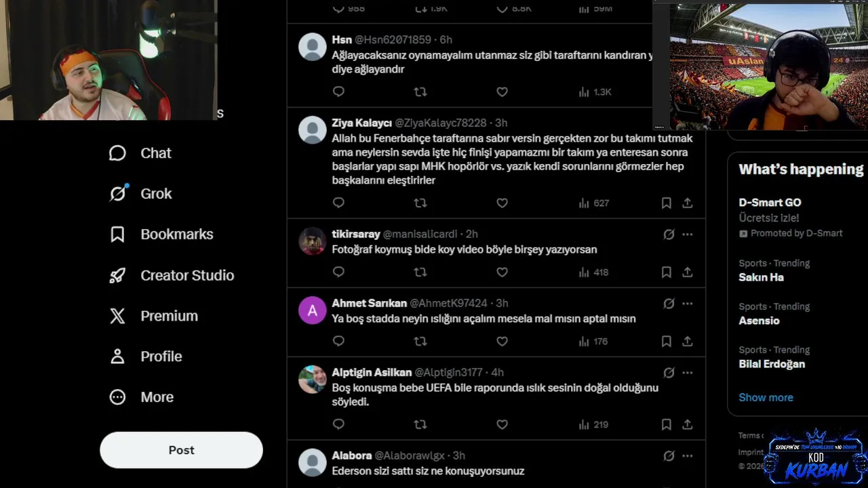Open Grok icon on tikirsaray's tweet

pos(669,234)
